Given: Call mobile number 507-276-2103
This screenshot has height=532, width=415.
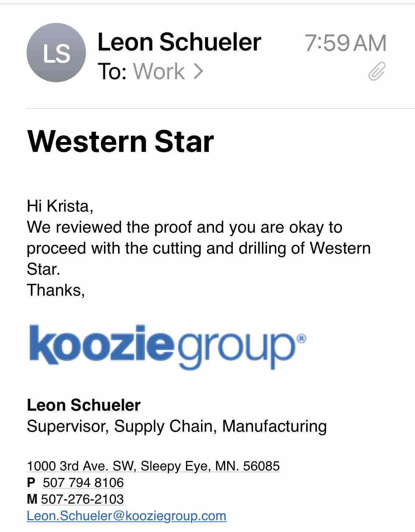Looking at the screenshot, I should pos(82,499).
